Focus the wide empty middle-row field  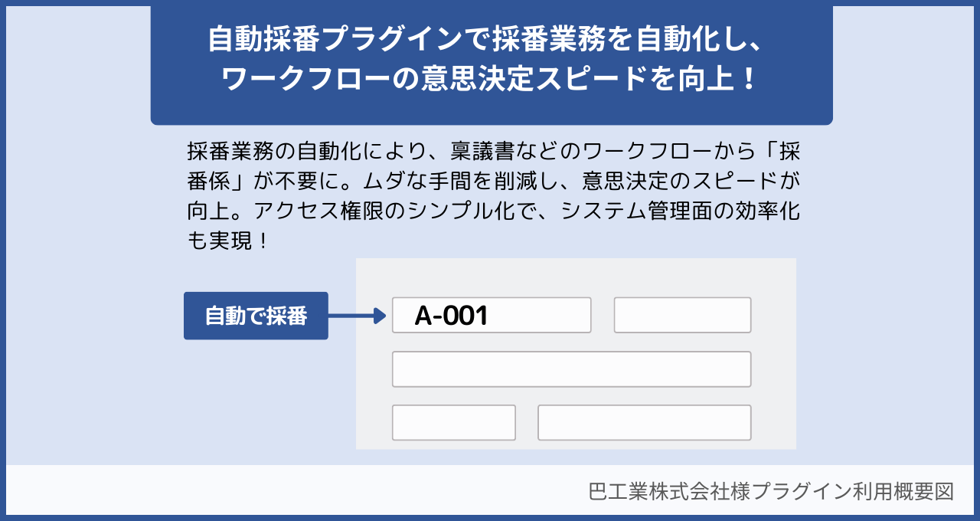(571, 369)
